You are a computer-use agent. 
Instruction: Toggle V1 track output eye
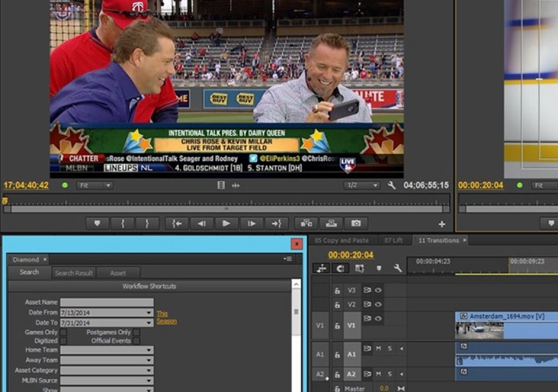378,318
